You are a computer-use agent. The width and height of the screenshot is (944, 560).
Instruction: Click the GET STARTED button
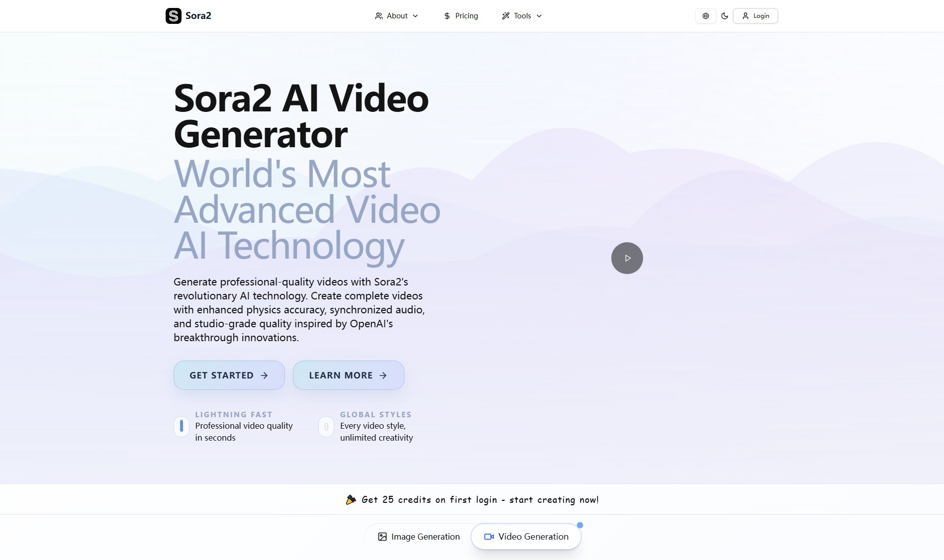click(229, 375)
